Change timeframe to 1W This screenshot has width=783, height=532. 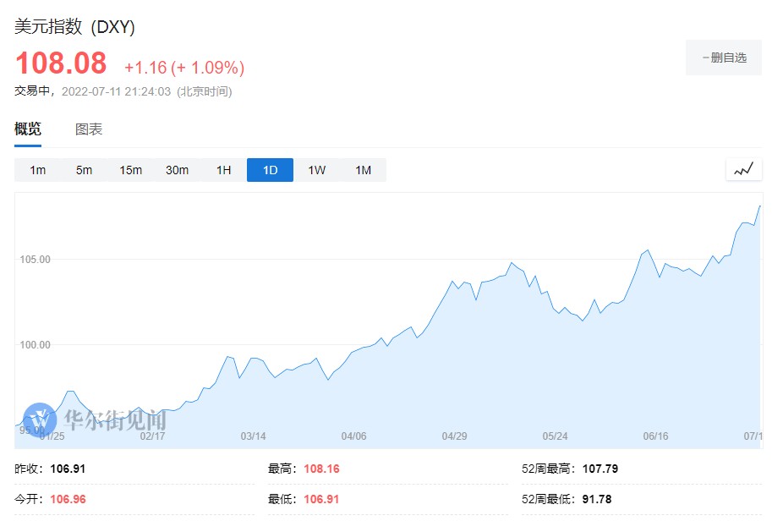click(x=316, y=170)
